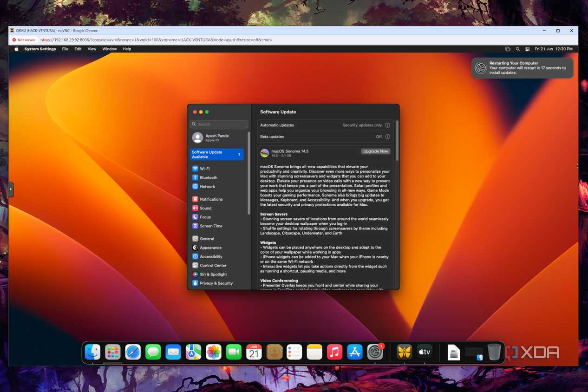Open Maps from the Dock

coord(193,352)
